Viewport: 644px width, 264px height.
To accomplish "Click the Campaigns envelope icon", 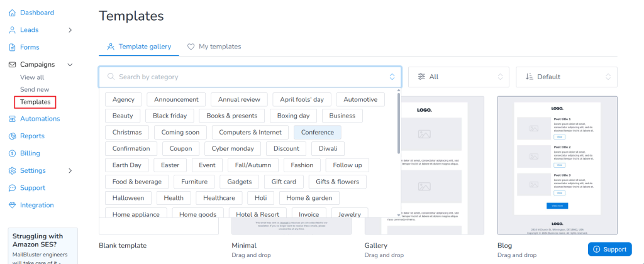I will click(x=13, y=65).
